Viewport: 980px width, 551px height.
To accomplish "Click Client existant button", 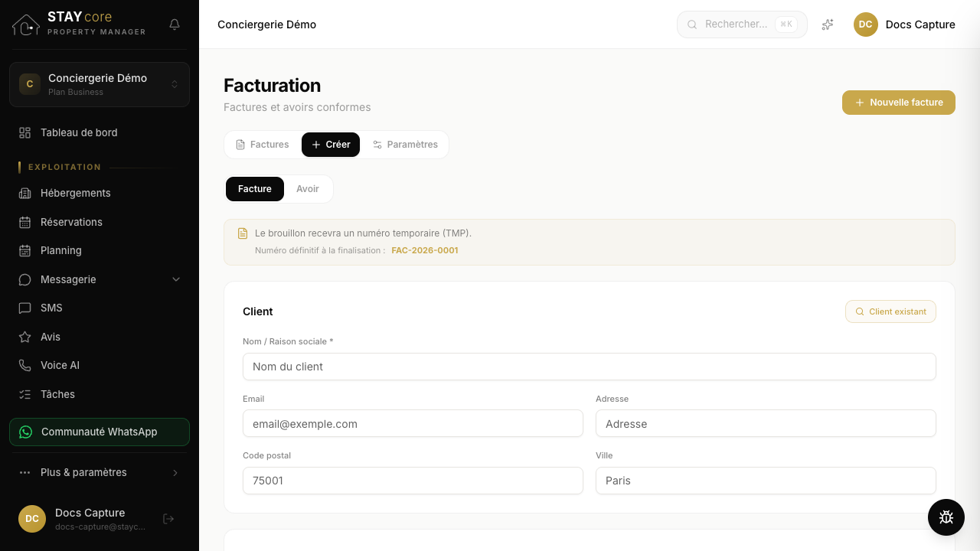I will [x=890, y=311].
